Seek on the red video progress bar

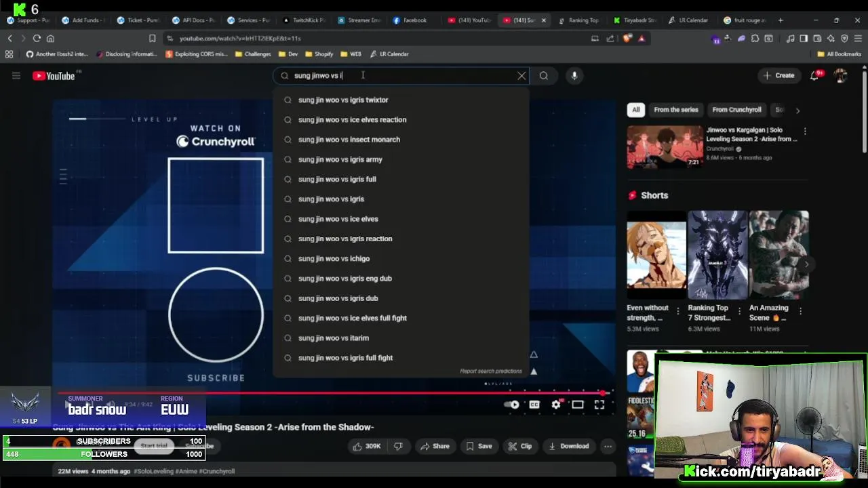[334, 392]
